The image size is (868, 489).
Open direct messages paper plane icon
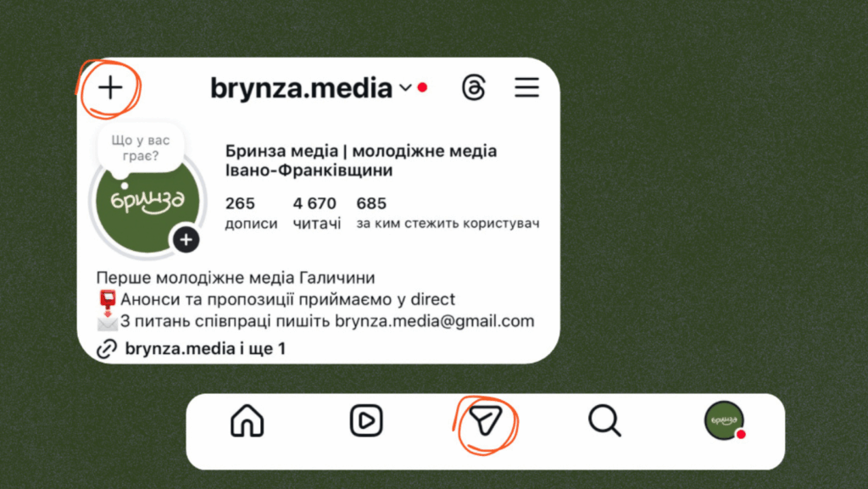click(486, 420)
